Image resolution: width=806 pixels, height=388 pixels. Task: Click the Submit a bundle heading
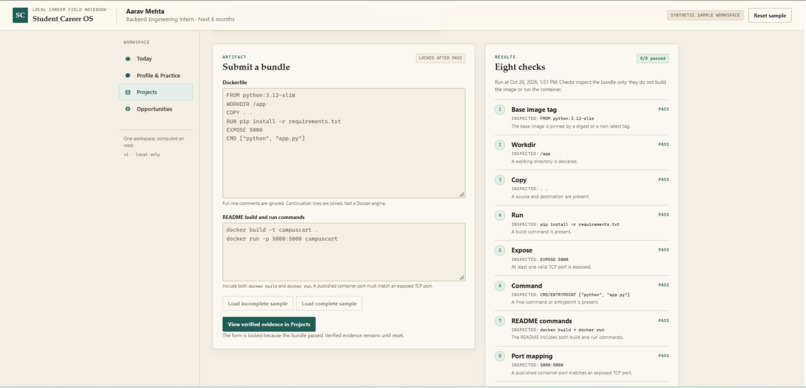256,67
